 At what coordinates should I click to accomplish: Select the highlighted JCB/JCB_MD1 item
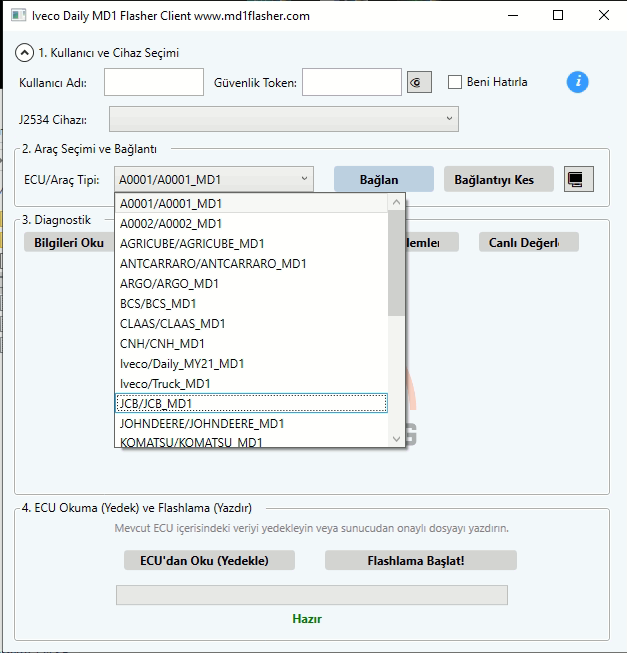coord(251,404)
